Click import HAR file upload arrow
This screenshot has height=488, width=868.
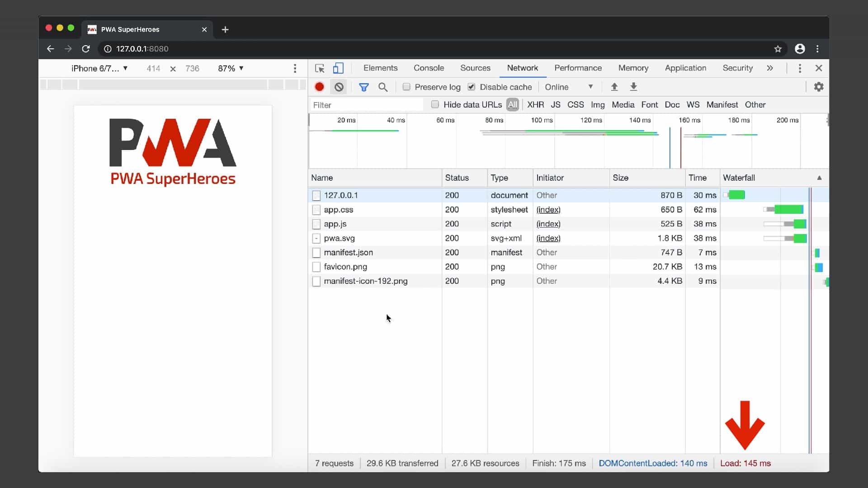[x=614, y=87]
